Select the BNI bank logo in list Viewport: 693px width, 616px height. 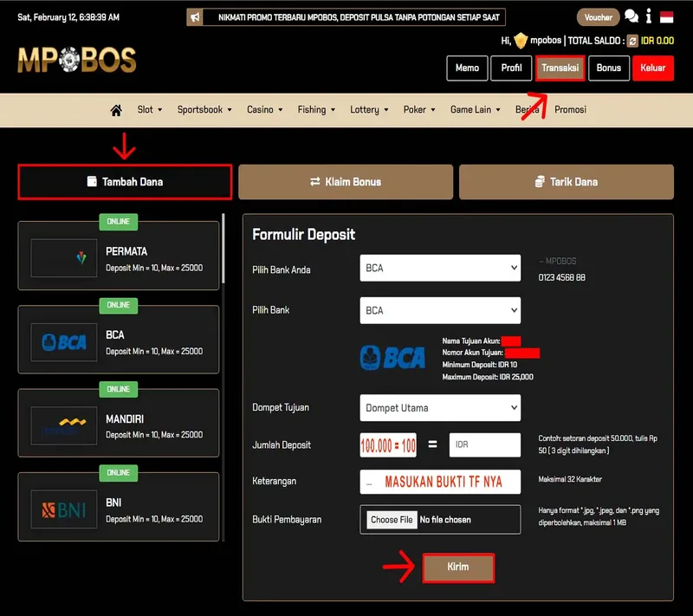(64, 509)
